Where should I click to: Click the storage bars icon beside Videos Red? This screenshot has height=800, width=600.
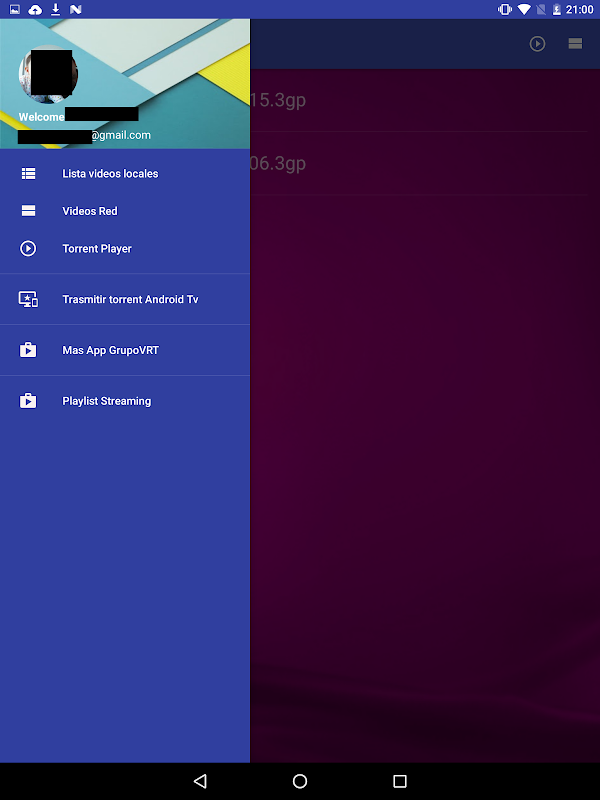tap(28, 211)
